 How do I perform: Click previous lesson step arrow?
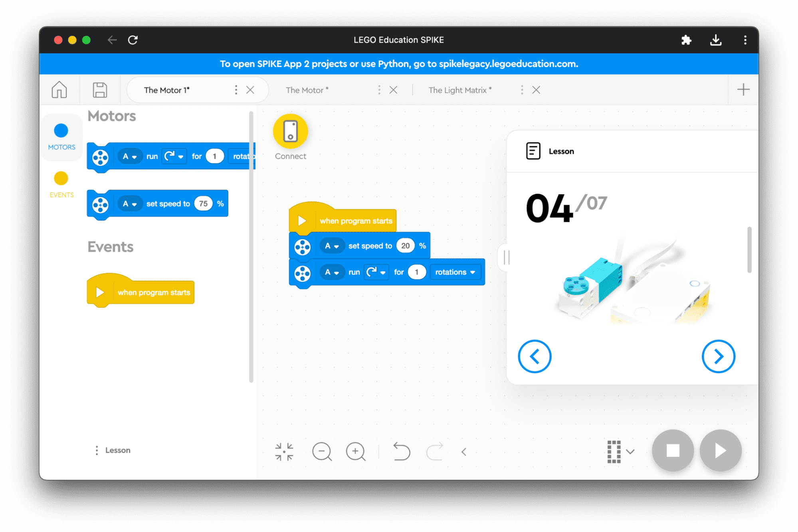pos(535,356)
